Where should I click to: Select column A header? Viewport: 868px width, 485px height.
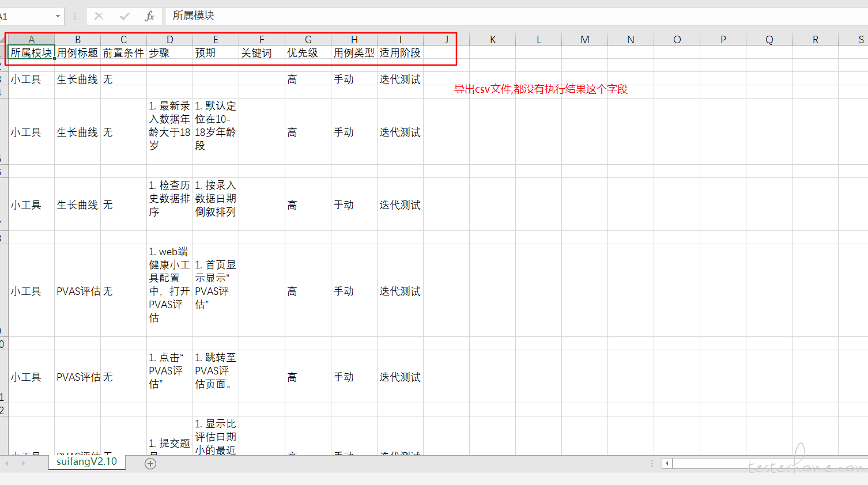32,39
